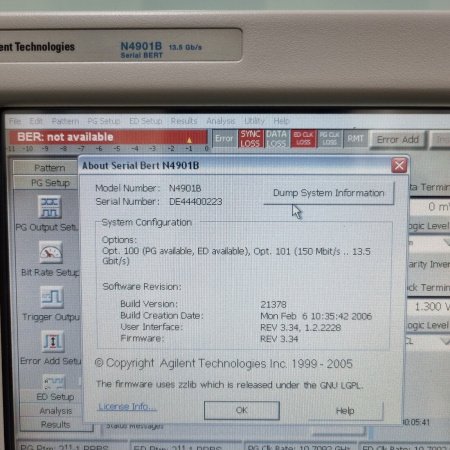Open the Trigger Output icon

coord(52,297)
